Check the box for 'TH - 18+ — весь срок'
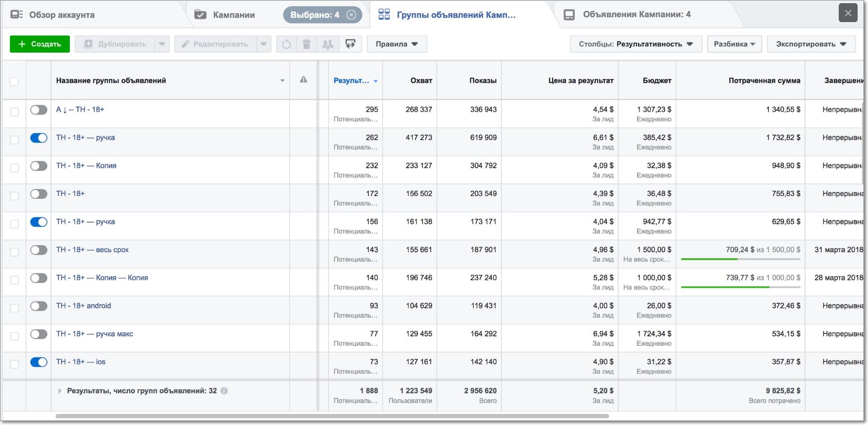Image resolution: width=868 pixels, height=425 pixels. pyautogui.click(x=14, y=252)
